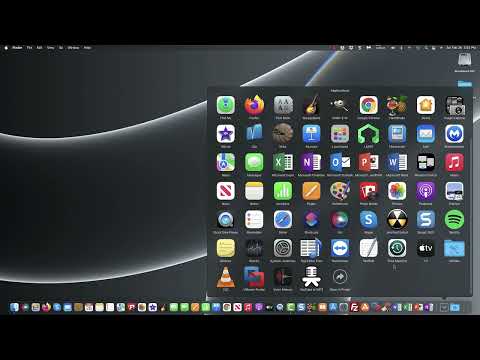Viewport: 480px width, 360px height.
Task: Open System Preferences gear in stack
Action: (283, 248)
